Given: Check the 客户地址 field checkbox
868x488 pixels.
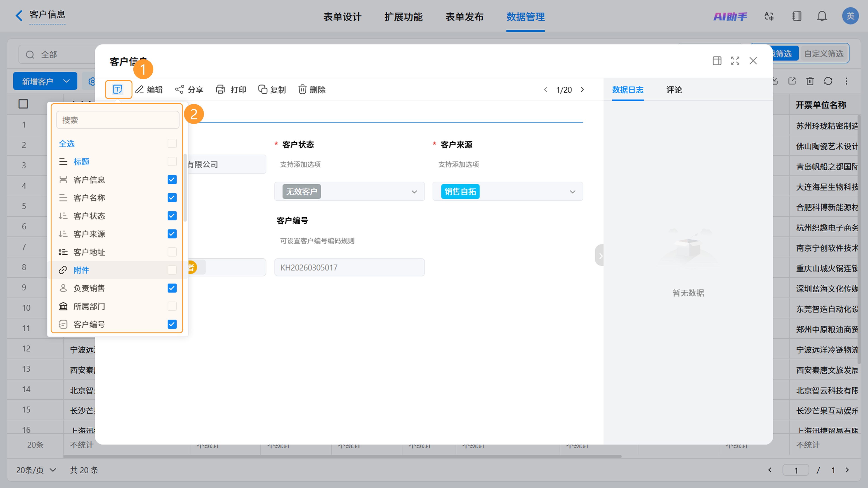Looking at the screenshot, I should (x=172, y=252).
